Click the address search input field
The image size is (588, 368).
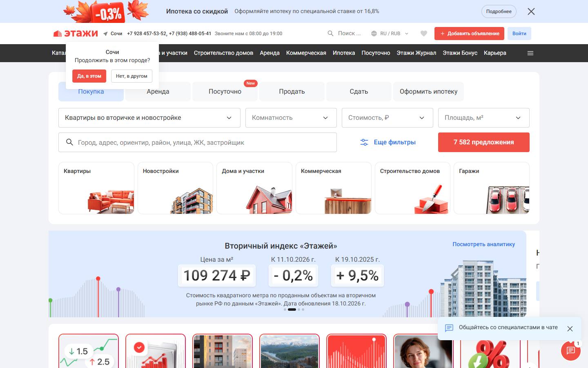(198, 142)
